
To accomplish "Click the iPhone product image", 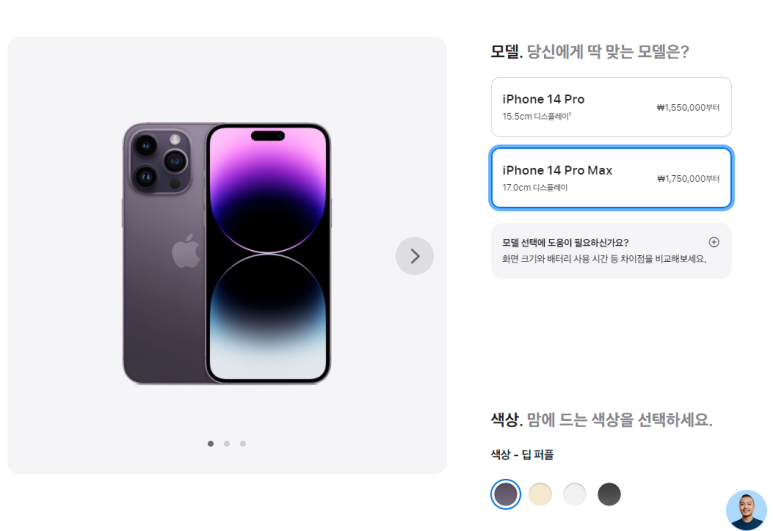I will coord(227,253).
